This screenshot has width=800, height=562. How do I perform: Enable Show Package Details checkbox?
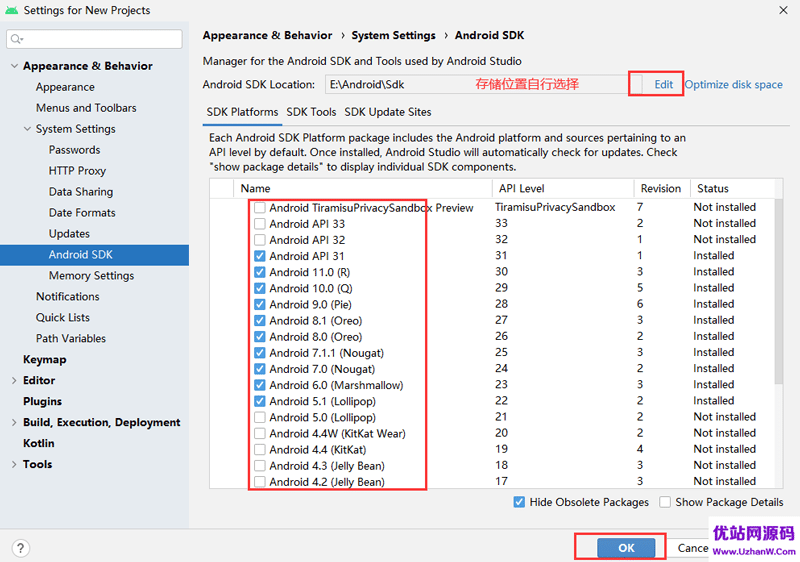tap(665, 502)
